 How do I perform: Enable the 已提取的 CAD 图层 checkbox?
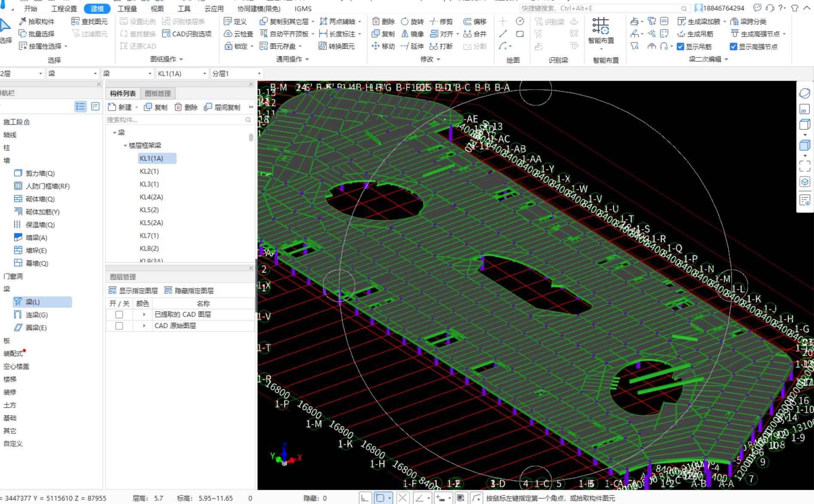pyautogui.click(x=119, y=314)
